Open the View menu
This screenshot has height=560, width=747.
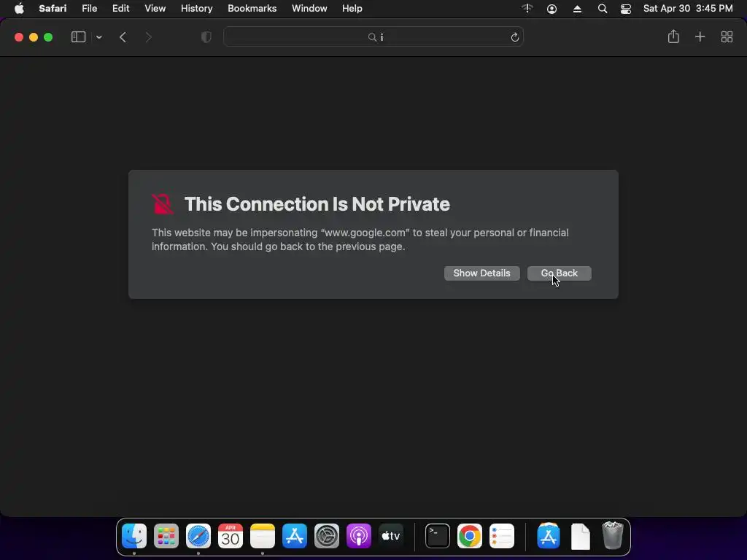(x=155, y=9)
